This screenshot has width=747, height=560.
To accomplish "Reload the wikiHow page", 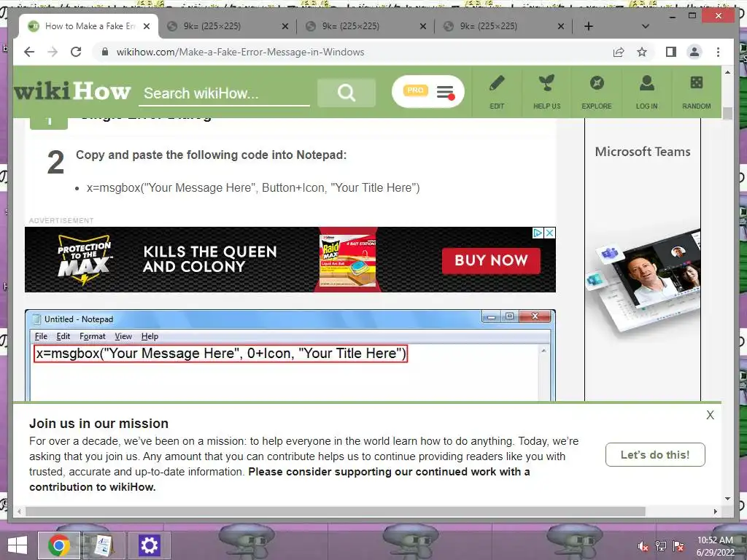I will [76, 52].
